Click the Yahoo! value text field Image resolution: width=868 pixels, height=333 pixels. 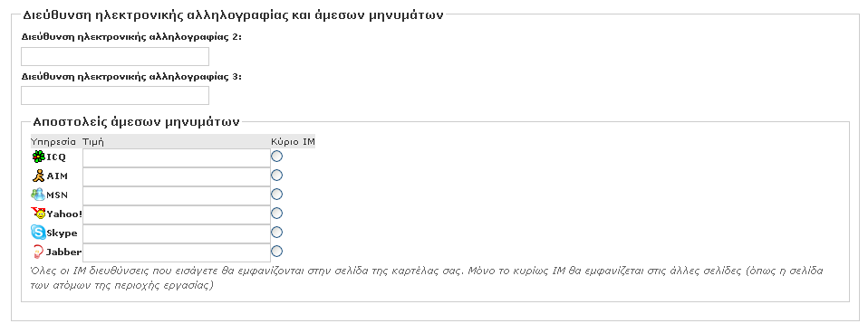(x=177, y=214)
